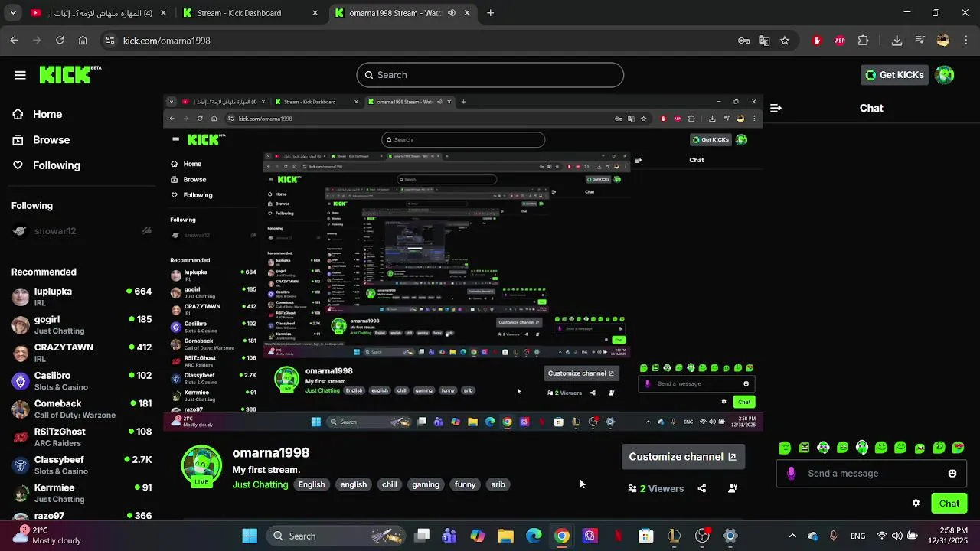Reload the page with Chrome refresh button
The width and height of the screenshot is (980, 551).
[60, 41]
